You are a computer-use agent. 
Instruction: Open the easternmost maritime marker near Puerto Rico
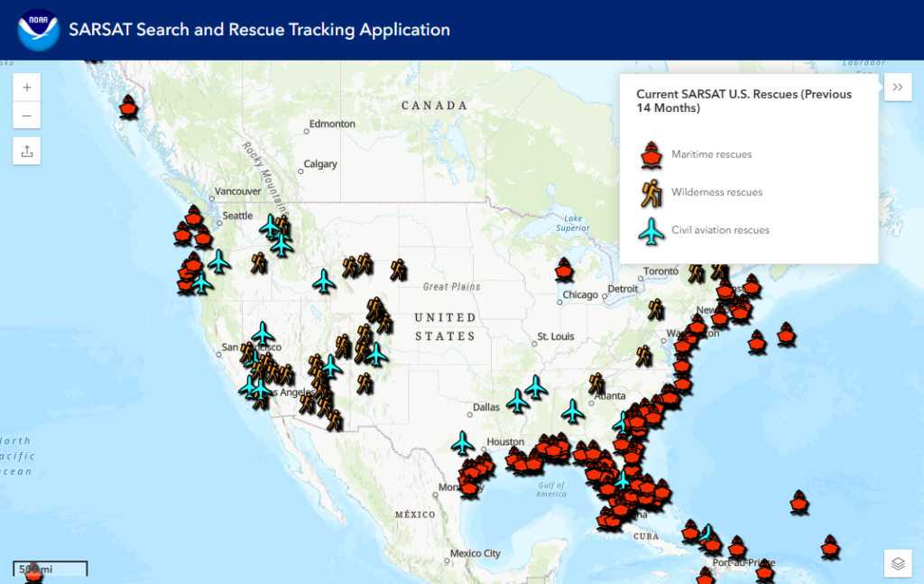pos(830,547)
